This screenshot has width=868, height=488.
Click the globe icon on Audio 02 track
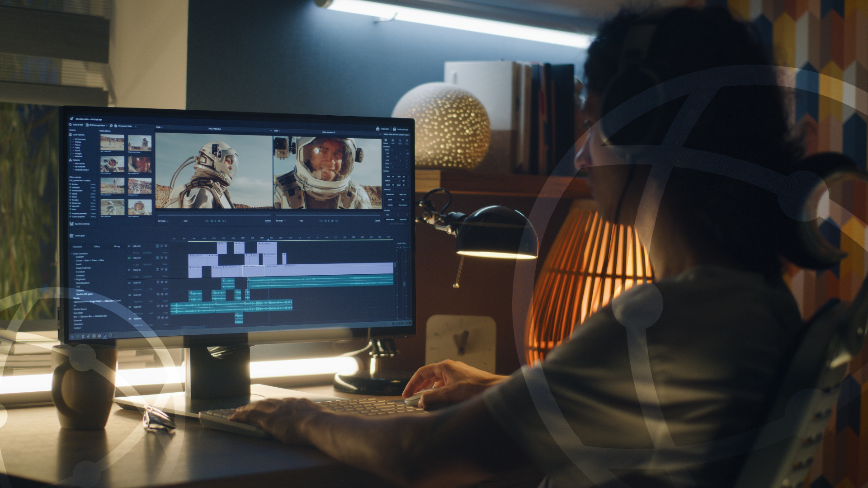tap(162, 294)
